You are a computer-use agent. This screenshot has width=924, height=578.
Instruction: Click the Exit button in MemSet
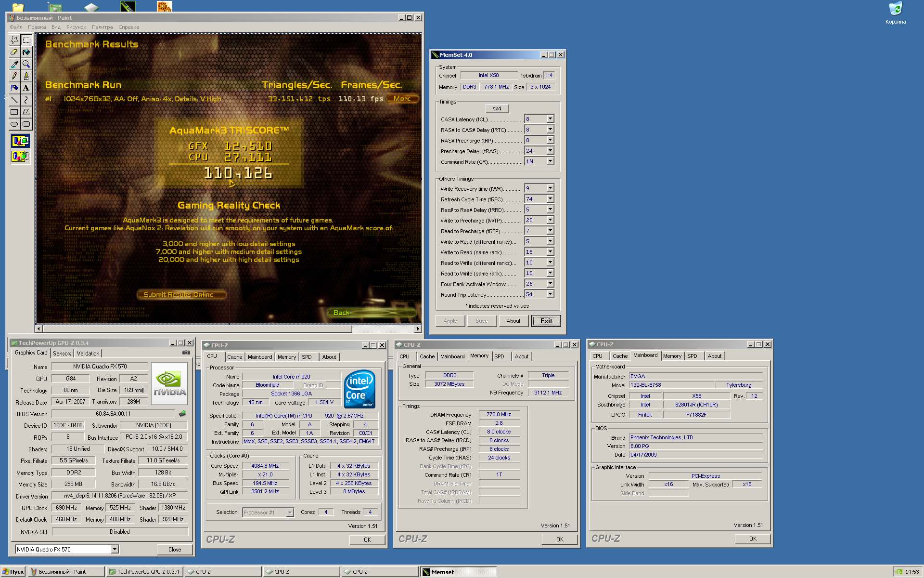[x=546, y=321]
